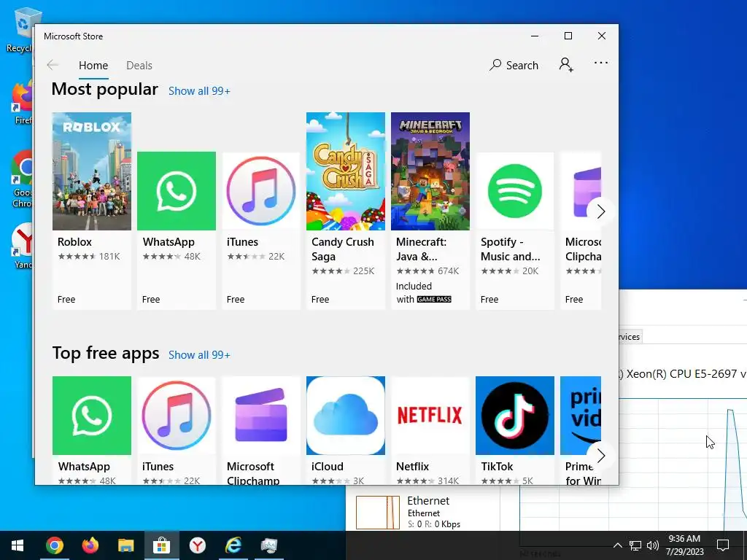Open iTunes icon in Top free apps
747x560 pixels.
pyautogui.click(x=177, y=416)
